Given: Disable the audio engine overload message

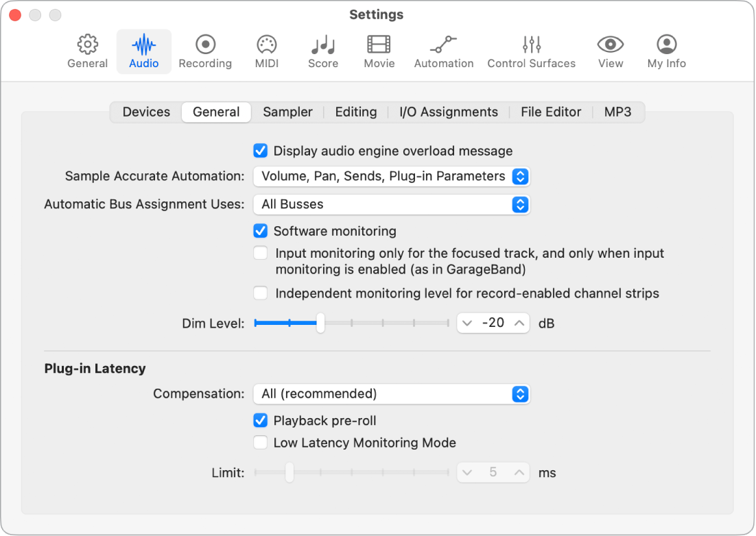Looking at the screenshot, I should (260, 150).
